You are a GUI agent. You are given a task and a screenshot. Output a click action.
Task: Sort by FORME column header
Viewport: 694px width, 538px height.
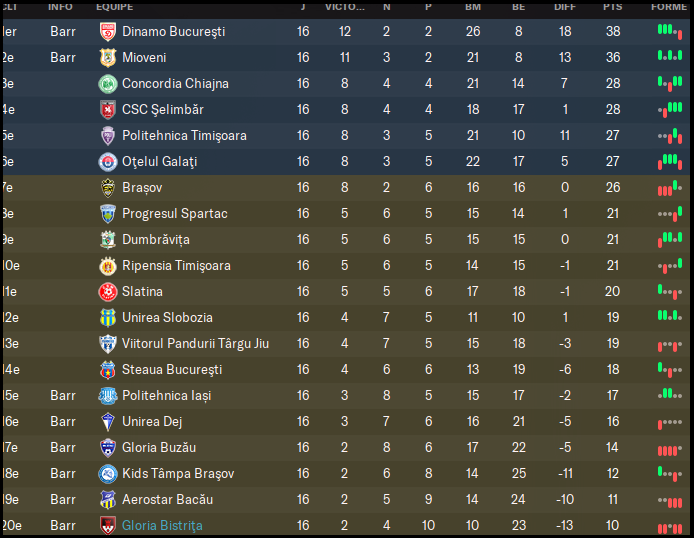(x=668, y=7)
